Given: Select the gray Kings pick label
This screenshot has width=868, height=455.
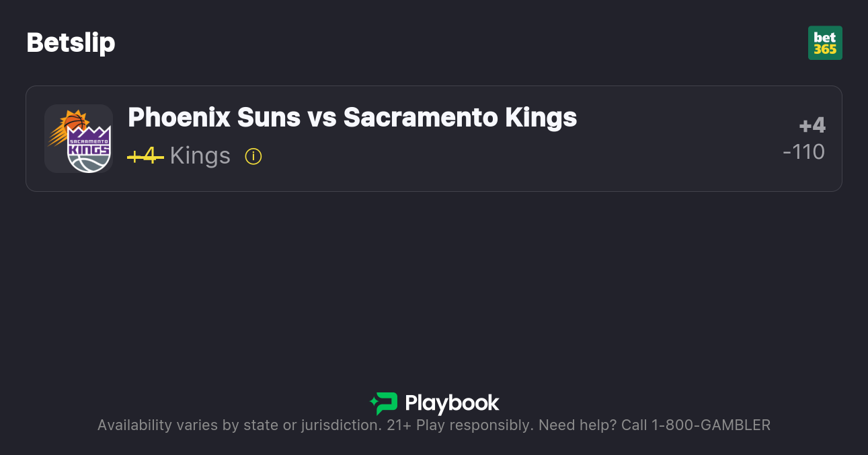Looking at the screenshot, I should point(200,156).
